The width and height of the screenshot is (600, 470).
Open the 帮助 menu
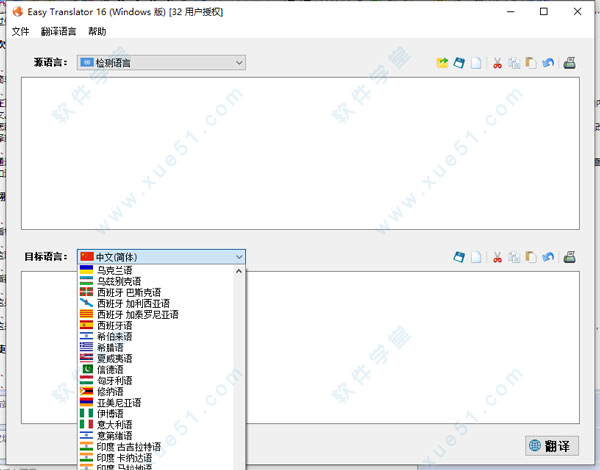coord(97,31)
